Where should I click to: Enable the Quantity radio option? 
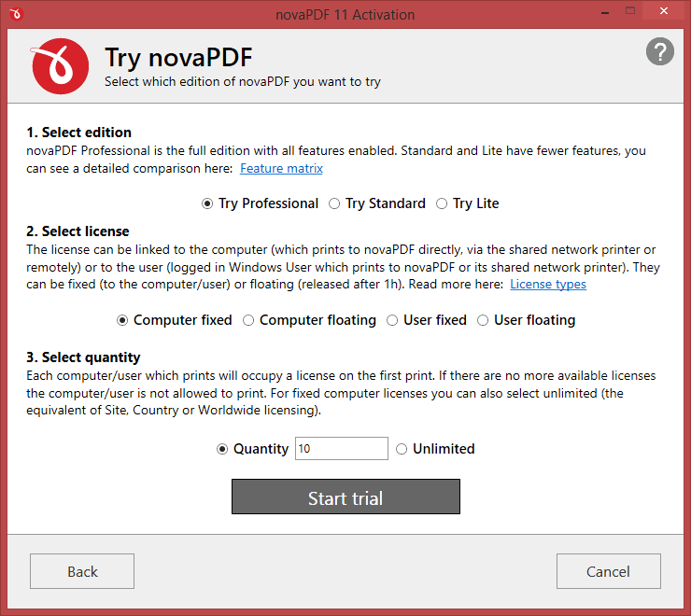pos(252,449)
